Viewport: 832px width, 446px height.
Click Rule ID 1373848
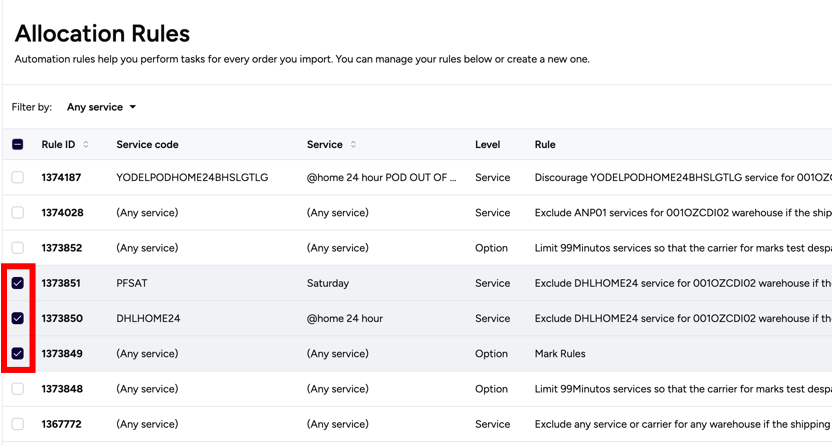[62, 389]
